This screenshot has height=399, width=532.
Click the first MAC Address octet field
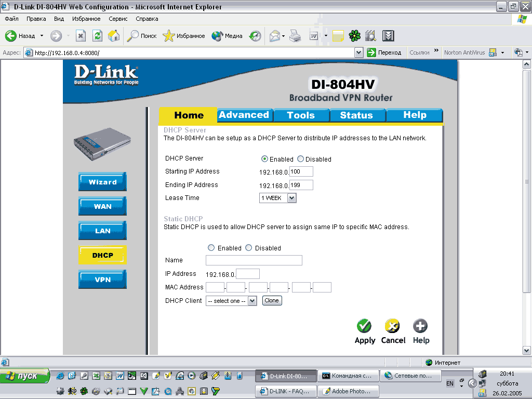tap(215, 287)
